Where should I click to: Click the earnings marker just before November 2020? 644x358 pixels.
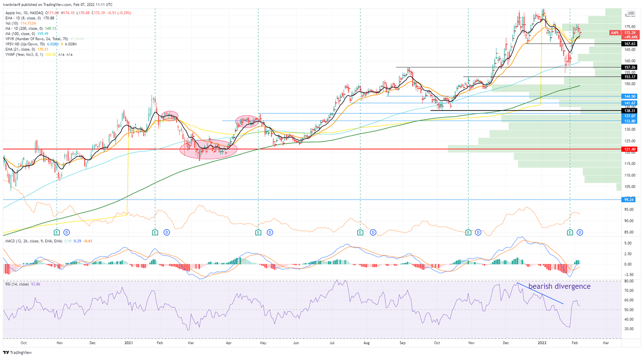pos(57,232)
